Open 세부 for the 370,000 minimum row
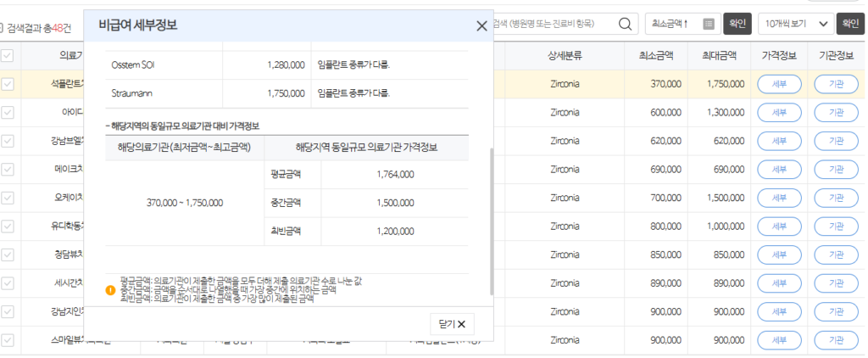This screenshot has width=868, height=358. tap(779, 84)
